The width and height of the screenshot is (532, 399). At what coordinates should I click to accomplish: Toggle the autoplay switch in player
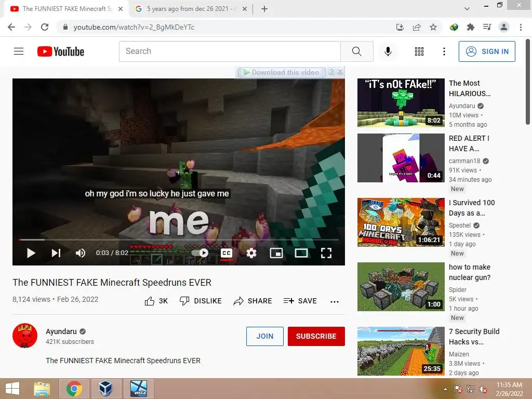click(200, 253)
